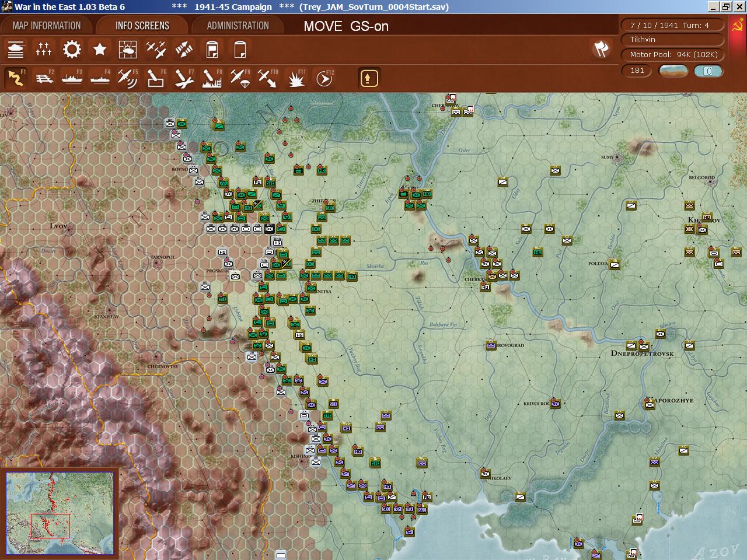Select the F1 Move mode icon

16,78
